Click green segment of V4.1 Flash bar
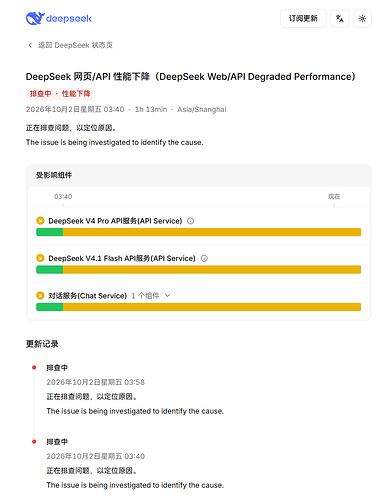 50,269
